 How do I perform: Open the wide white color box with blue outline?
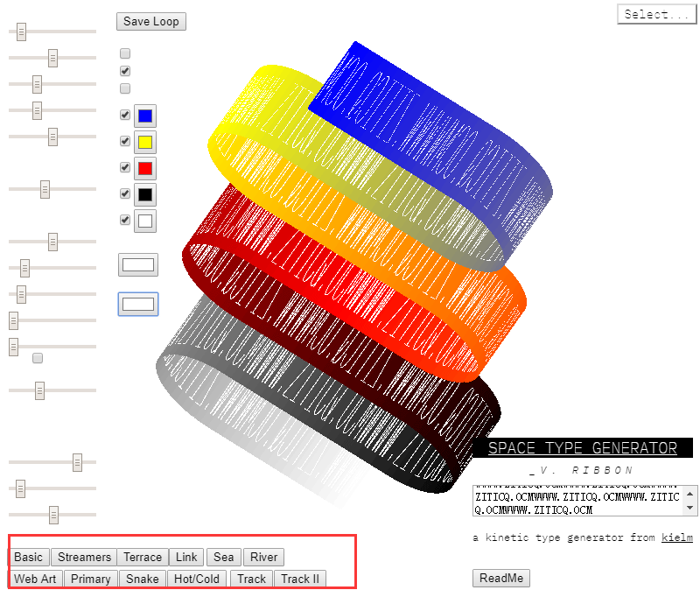tap(138, 304)
